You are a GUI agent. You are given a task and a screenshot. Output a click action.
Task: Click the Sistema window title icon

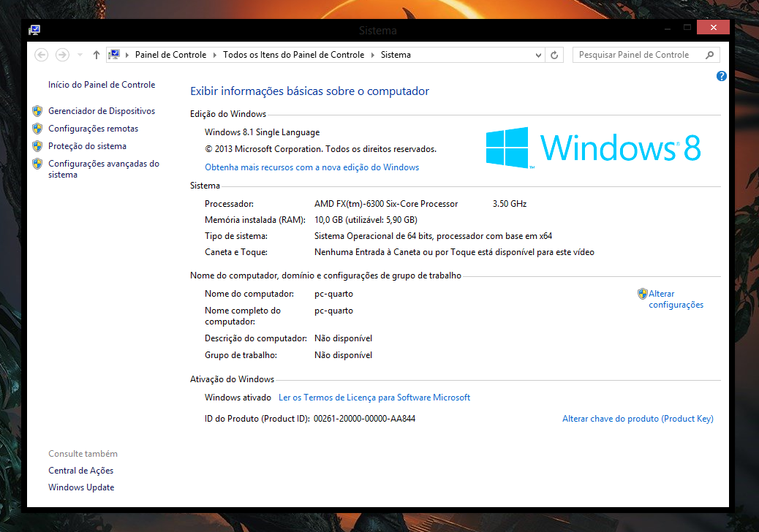point(34,30)
